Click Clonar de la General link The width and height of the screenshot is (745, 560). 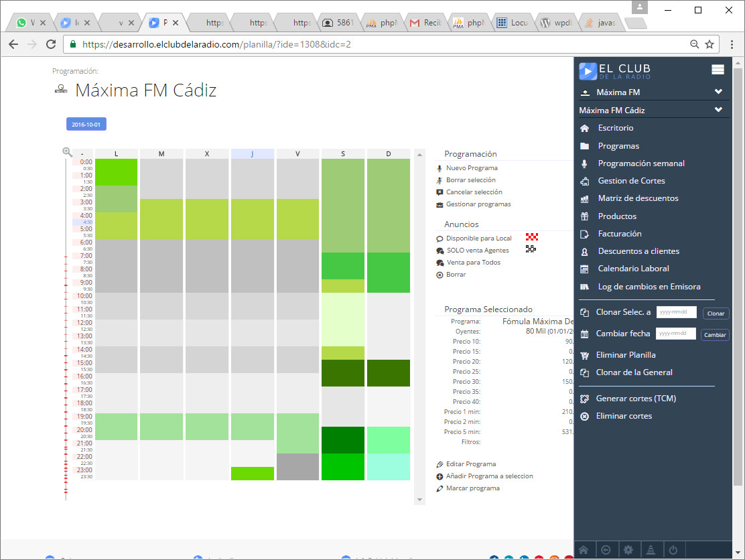[634, 372]
